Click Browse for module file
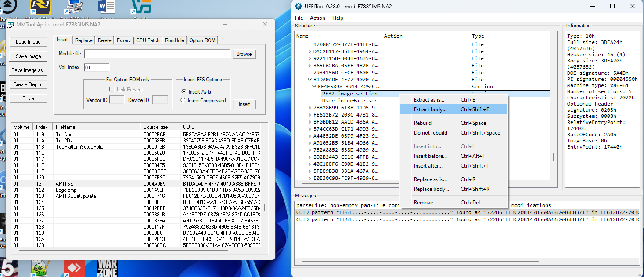 tap(244, 54)
